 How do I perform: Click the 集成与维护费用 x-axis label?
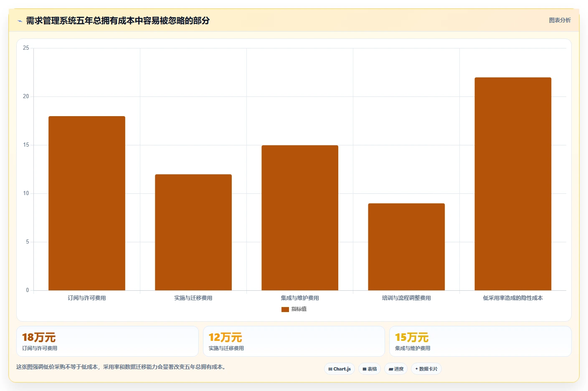[300, 298]
